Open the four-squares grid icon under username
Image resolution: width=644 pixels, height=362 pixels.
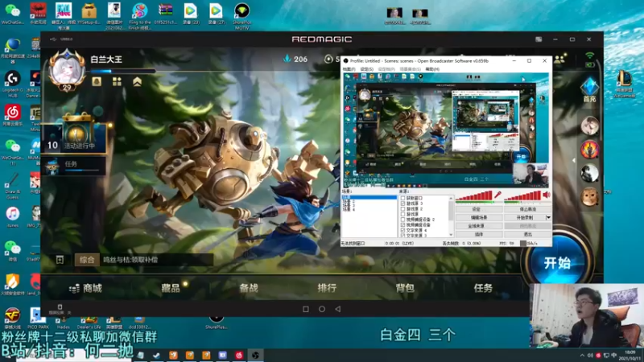pyautogui.click(x=117, y=81)
